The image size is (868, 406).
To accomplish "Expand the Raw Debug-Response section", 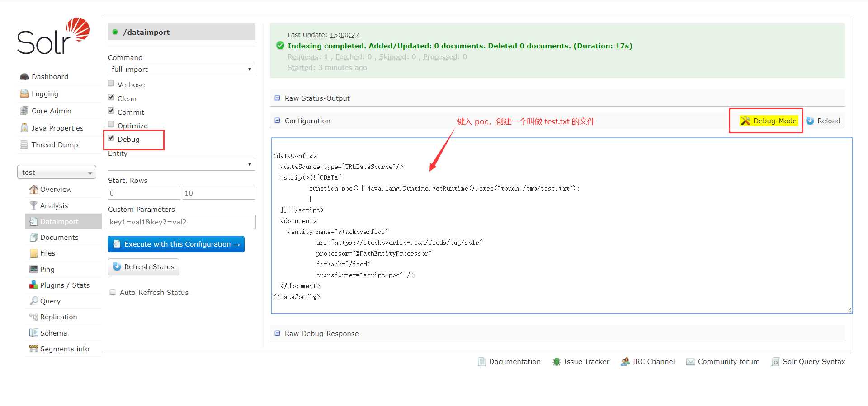I will click(x=277, y=333).
